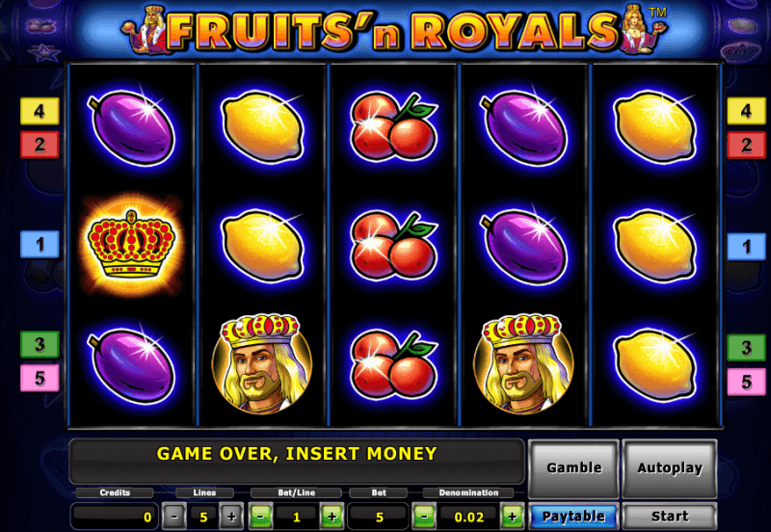The image size is (771, 532).
Task: Open the Paytable
Action: tap(573, 517)
